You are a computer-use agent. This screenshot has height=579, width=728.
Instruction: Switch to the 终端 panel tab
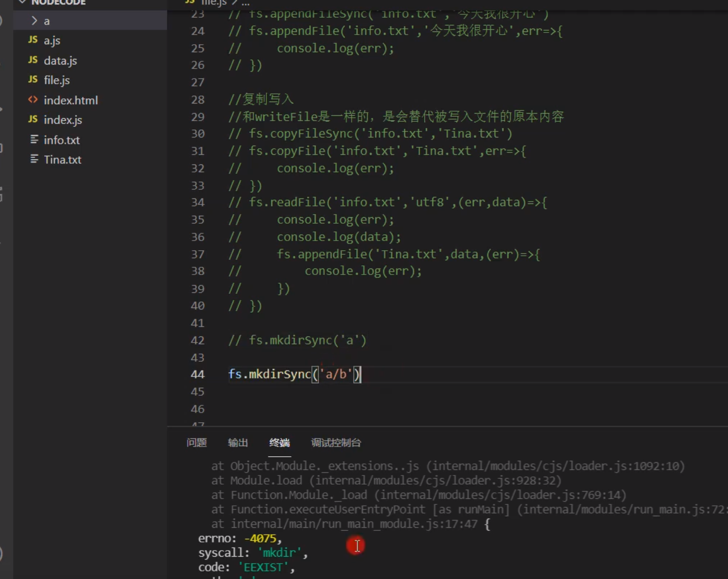pyautogui.click(x=280, y=442)
